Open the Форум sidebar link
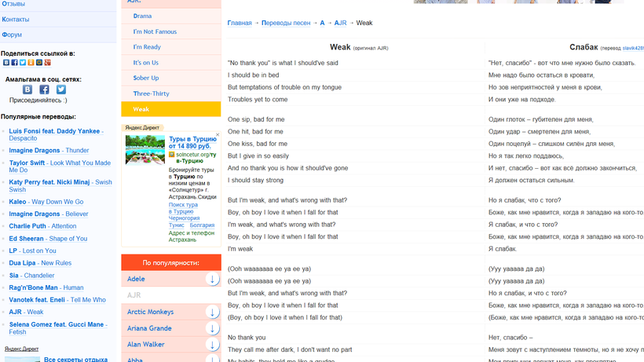 pyautogui.click(x=12, y=35)
